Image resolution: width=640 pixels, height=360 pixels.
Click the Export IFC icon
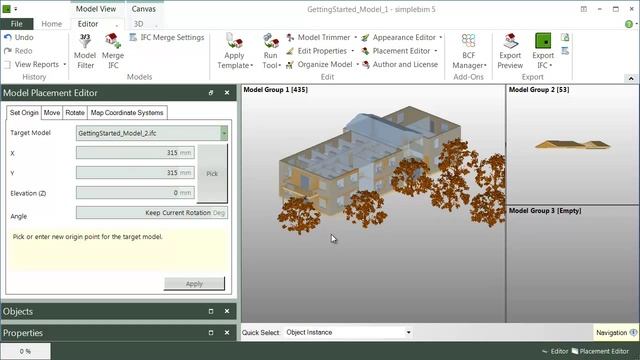[x=543, y=41]
